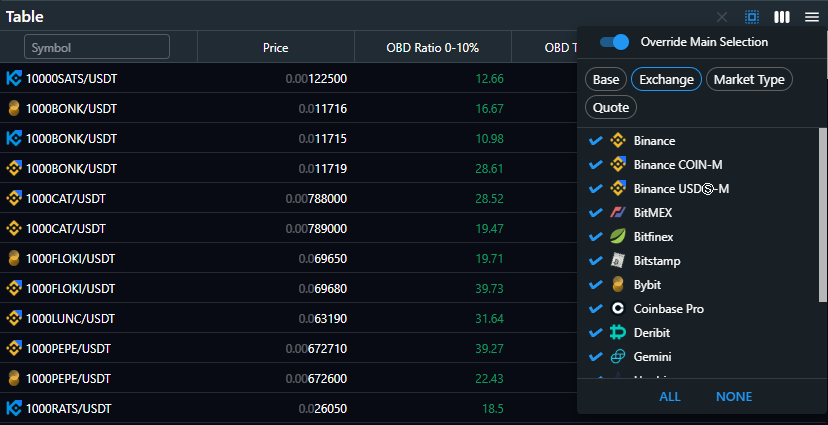Click the ALL button

670,397
